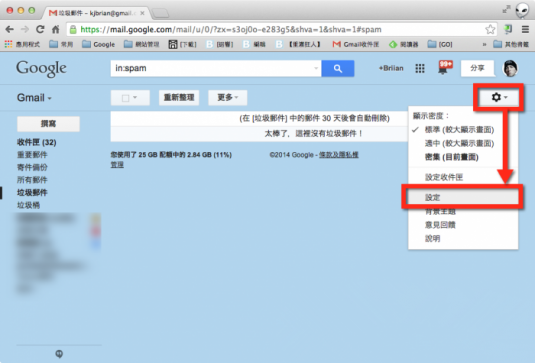Click the 重新整理 refresh button
Viewport: 535px width, 363px height.
(x=179, y=98)
